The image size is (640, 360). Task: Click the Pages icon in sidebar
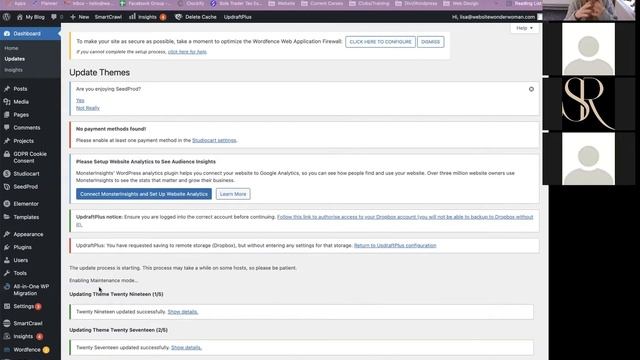tap(7, 115)
